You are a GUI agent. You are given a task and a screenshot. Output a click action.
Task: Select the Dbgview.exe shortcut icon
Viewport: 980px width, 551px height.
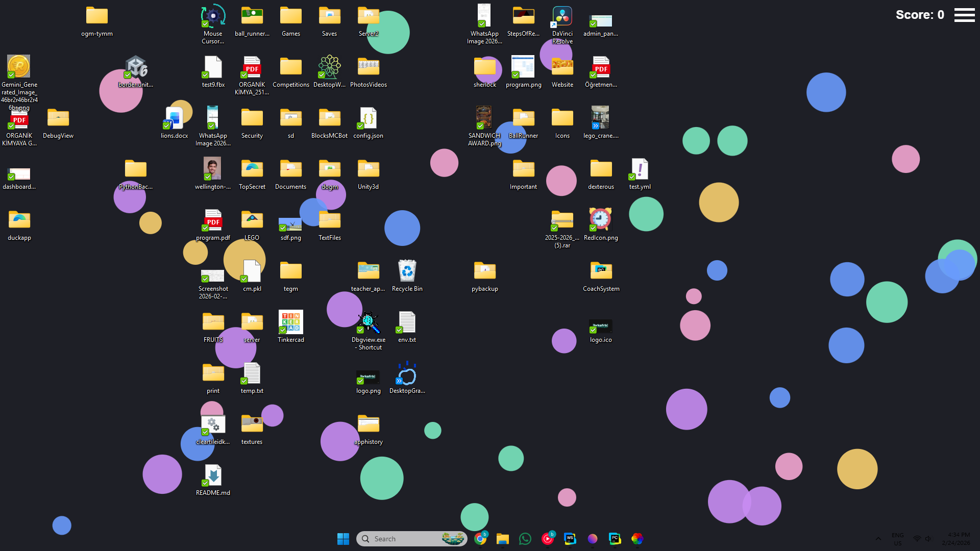[x=368, y=322]
